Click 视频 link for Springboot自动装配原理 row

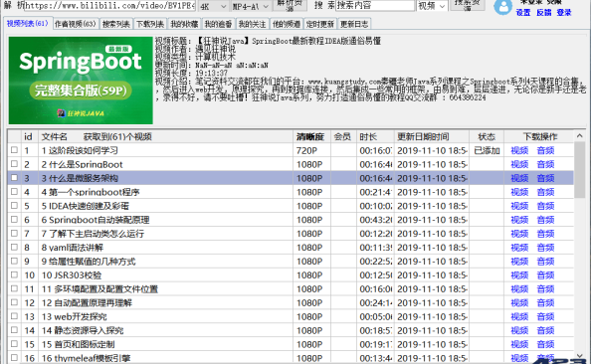pyautogui.click(x=519, y=220)
